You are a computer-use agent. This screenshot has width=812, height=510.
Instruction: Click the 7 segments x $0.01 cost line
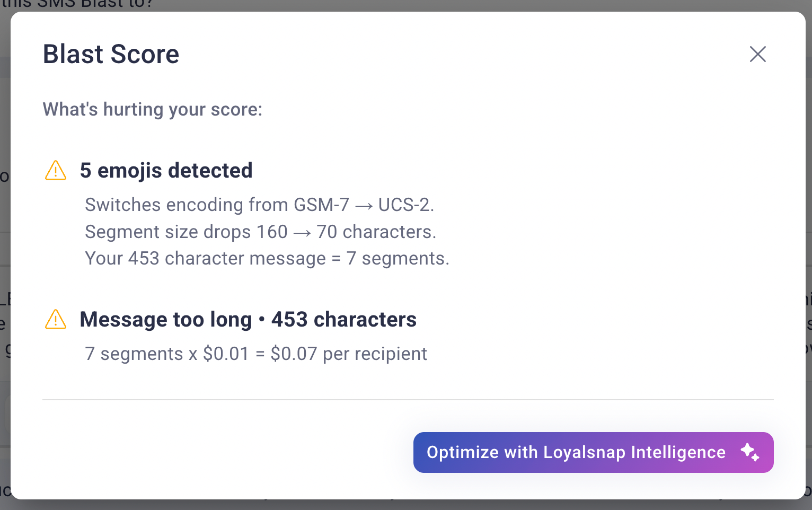(x=256, y=354)
